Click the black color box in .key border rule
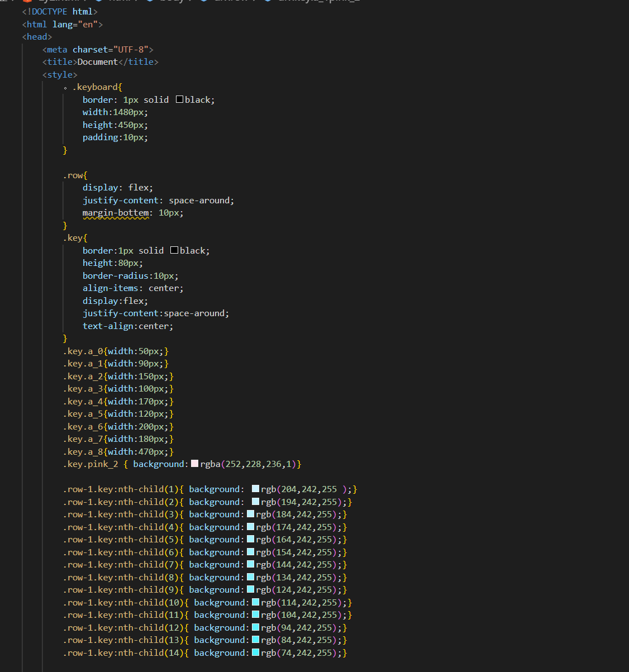This screenshot has height=672, width=629. pos(174,250)
